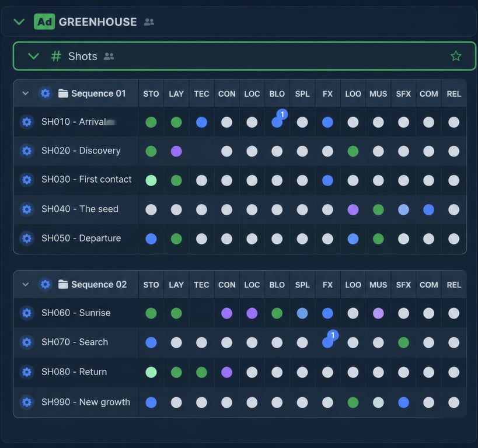
Task: Click the grey REL status dot for SH990
Action: click(x=453, y=402)
